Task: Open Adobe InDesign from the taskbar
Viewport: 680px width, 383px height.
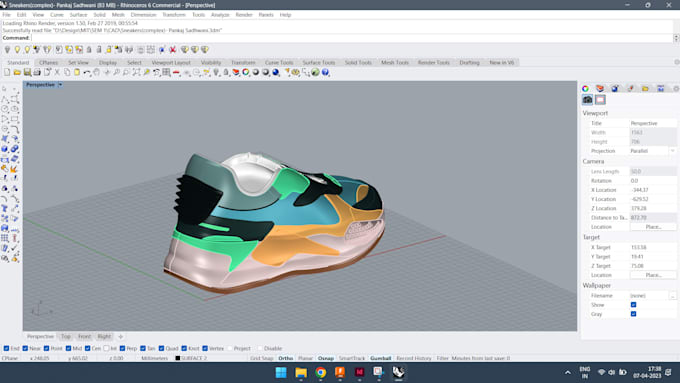Action: (x=360, y=372)
